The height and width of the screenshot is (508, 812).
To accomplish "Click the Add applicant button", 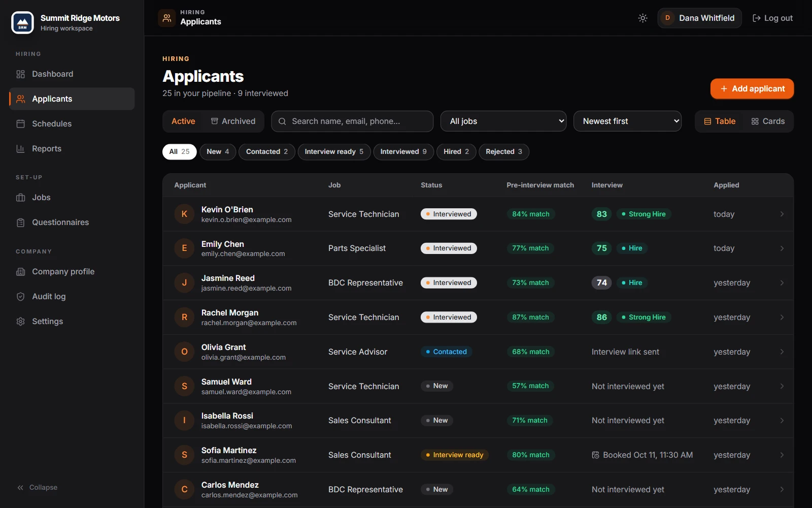I will point(752,89).
